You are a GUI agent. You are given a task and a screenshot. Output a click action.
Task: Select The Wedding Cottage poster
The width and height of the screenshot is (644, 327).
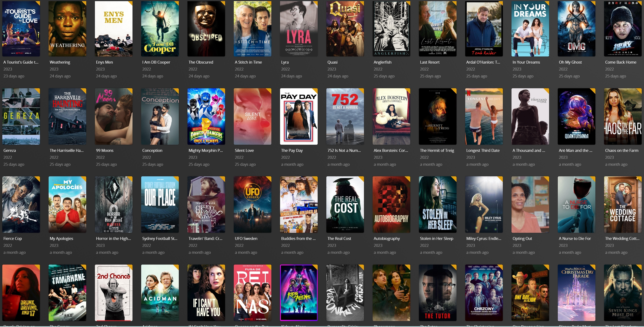(x=623, y=205)
